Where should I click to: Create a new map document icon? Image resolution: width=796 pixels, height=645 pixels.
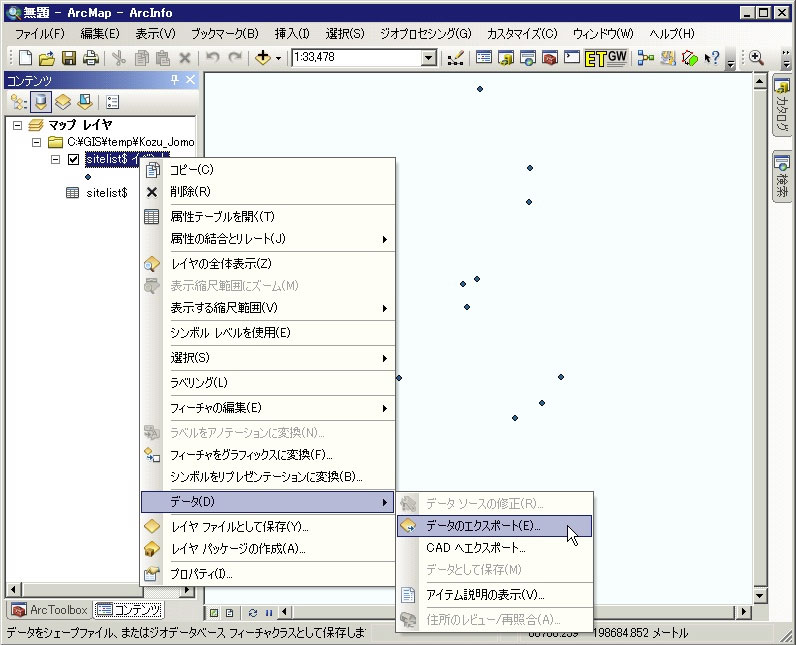click(25, 58)
